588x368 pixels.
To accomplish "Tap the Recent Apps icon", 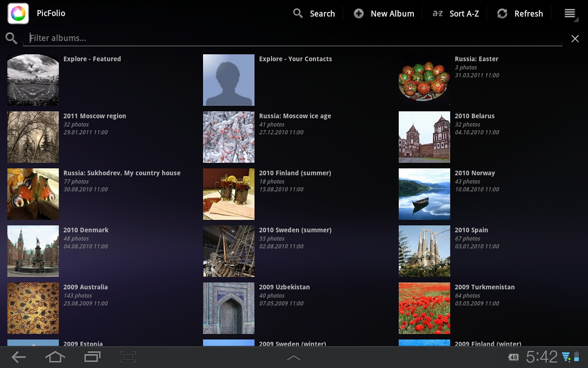I will [x=92, y=357].
